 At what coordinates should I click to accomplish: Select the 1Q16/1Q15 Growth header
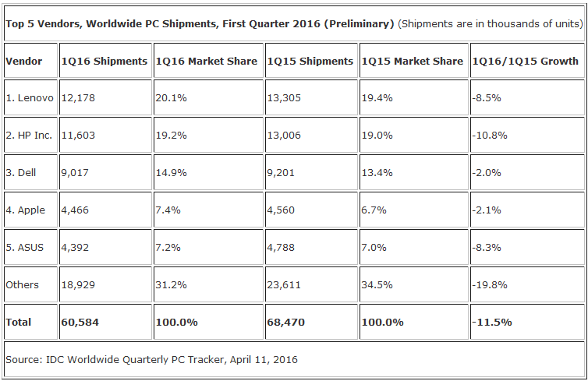click(x=525, y=61)
